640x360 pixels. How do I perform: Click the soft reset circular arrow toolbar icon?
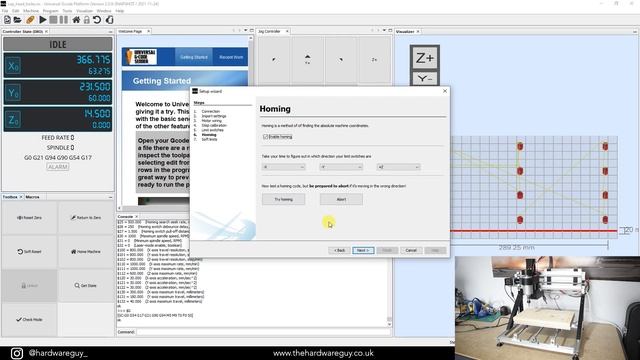point(97,20)
